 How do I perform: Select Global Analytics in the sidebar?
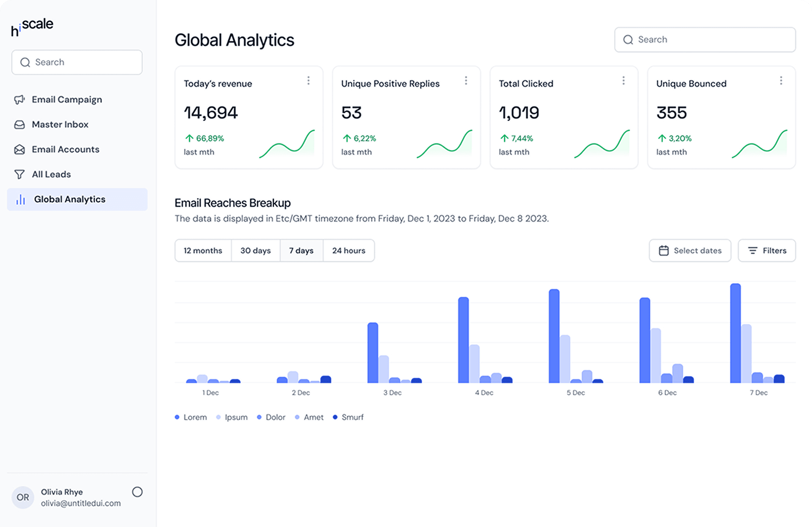click(77, 199)
